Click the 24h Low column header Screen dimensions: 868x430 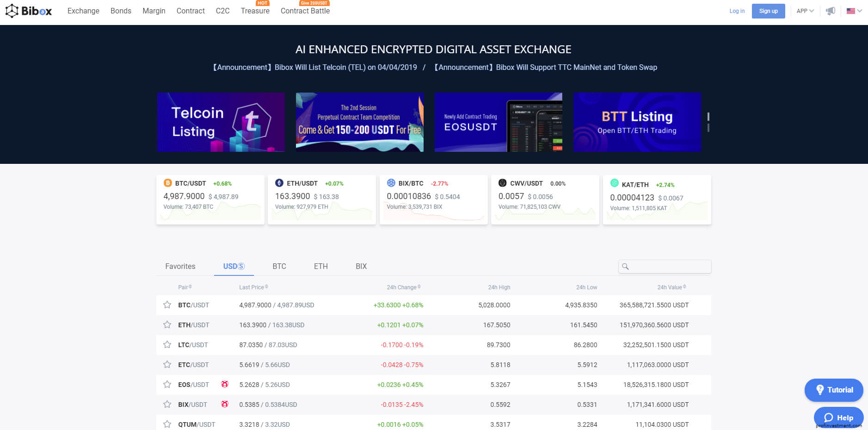click(x=586, y=287)
